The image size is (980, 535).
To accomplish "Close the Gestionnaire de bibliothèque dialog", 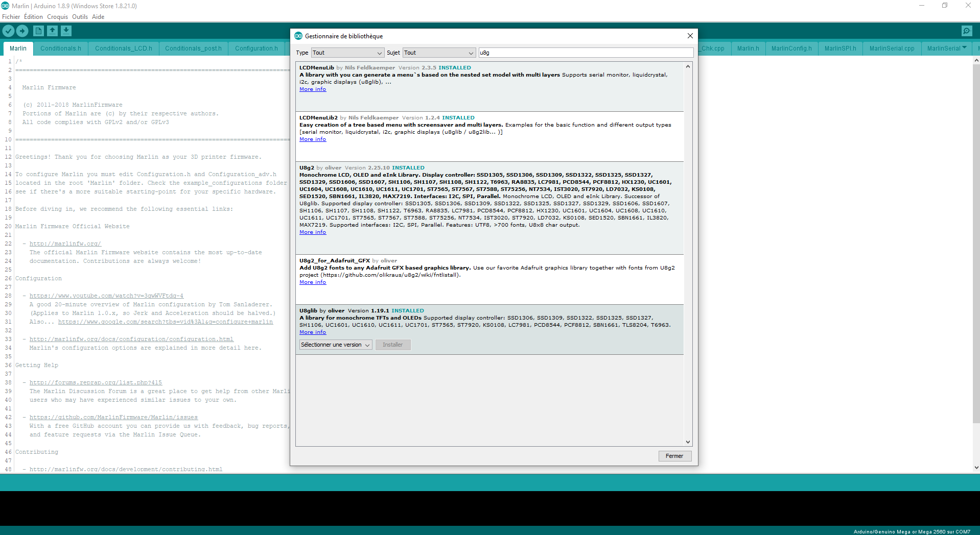I will pos(690,36).
